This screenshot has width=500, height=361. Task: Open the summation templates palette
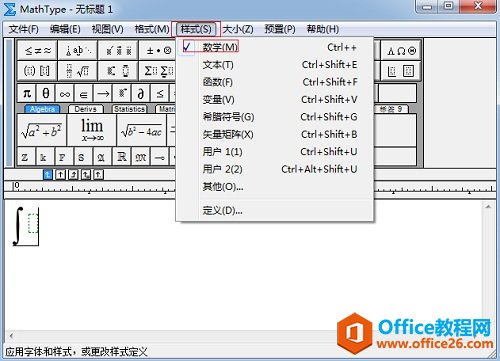coord(158,71)
